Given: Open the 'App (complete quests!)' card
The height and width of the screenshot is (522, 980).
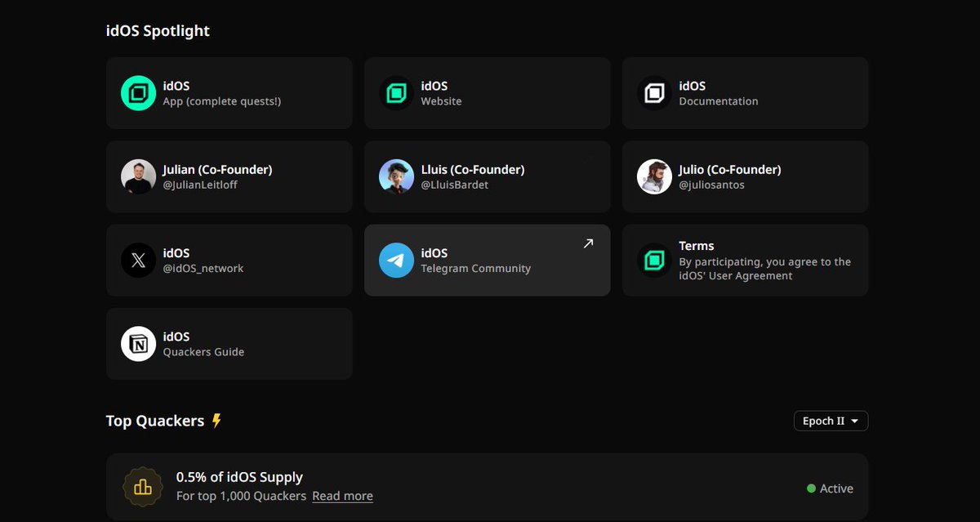Looking at the screenshot, I should (x=229, y=93).
